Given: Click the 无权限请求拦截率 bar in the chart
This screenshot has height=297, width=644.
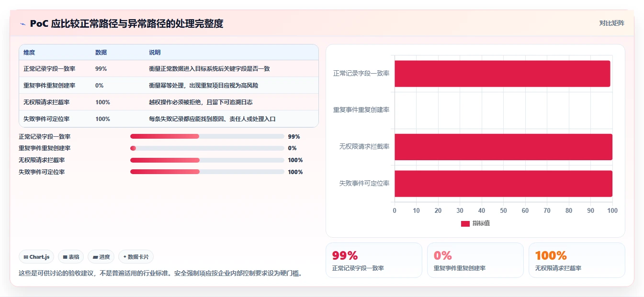Looking at the screenshot, I should (x=503, y=147).
